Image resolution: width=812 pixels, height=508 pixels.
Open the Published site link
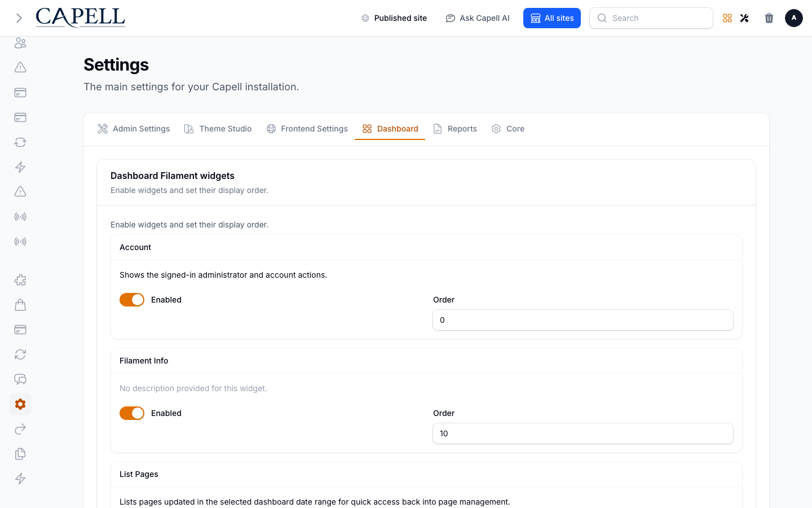394,18
